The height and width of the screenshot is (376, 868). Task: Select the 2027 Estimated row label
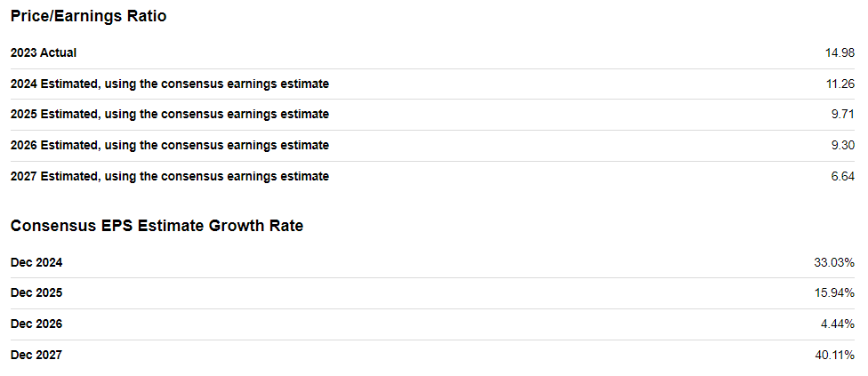point(169,176)
